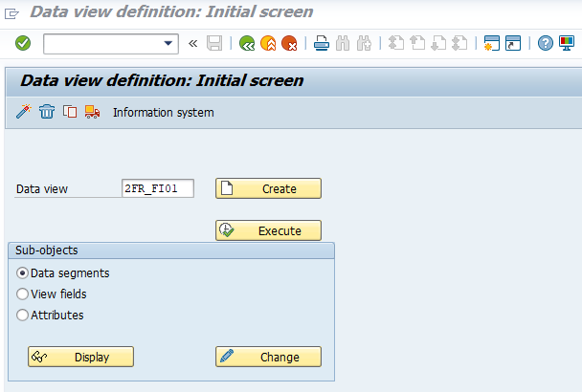Click the Copy data view icon
This screenshot has width=582, height=392.
point(70,112)
